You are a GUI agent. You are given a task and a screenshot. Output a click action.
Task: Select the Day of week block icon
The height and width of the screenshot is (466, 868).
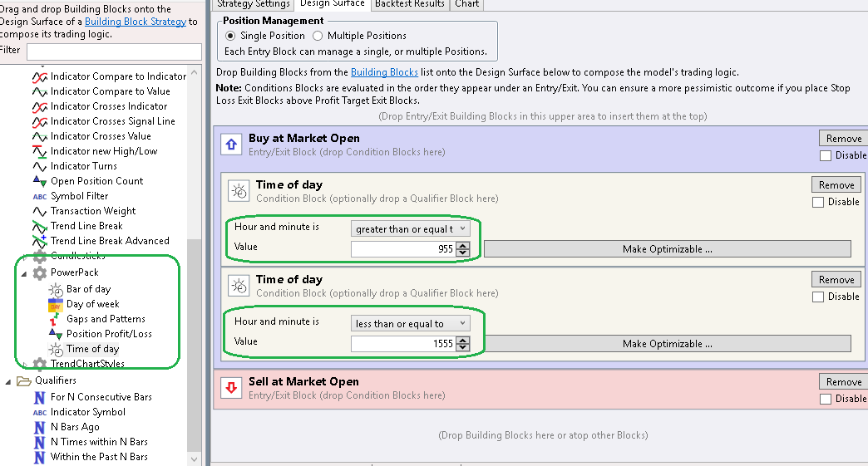coord(56,304)
